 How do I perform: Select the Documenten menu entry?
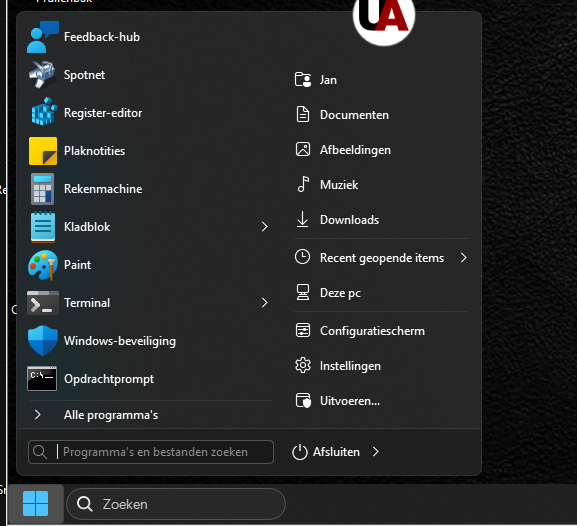point(381,114)
